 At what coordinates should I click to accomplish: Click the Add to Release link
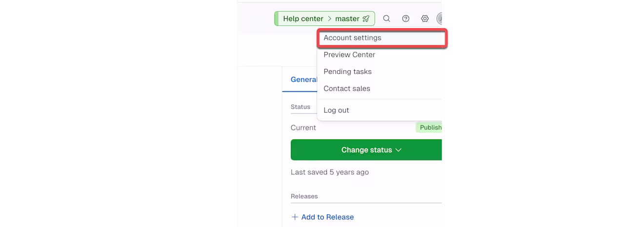[327, 217]
